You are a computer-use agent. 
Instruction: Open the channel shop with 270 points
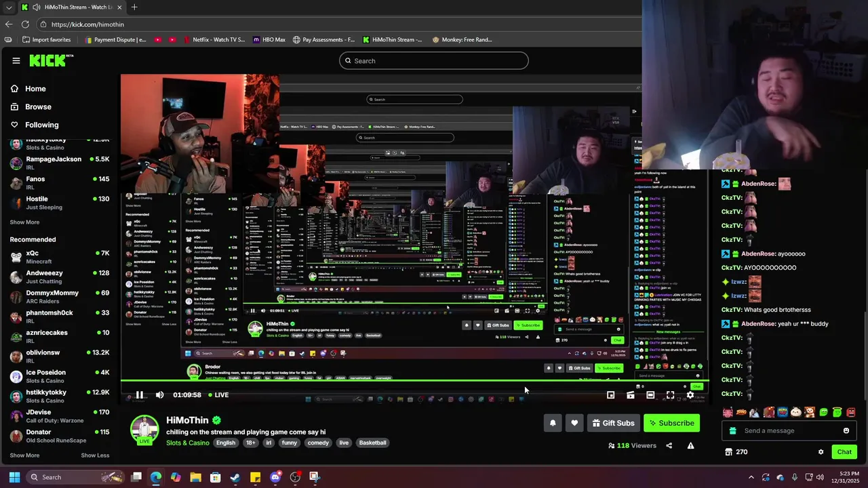[736, 452]
